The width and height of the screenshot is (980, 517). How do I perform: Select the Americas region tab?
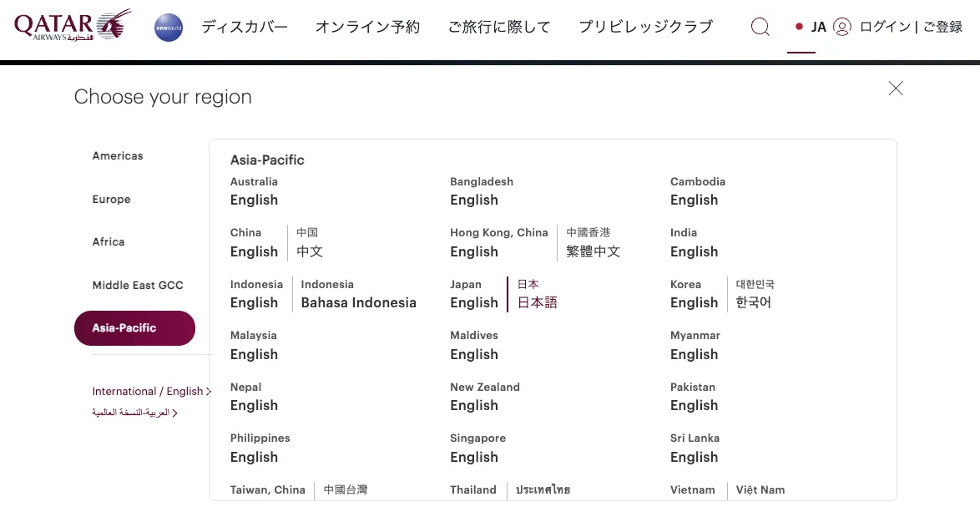(118, 155)
